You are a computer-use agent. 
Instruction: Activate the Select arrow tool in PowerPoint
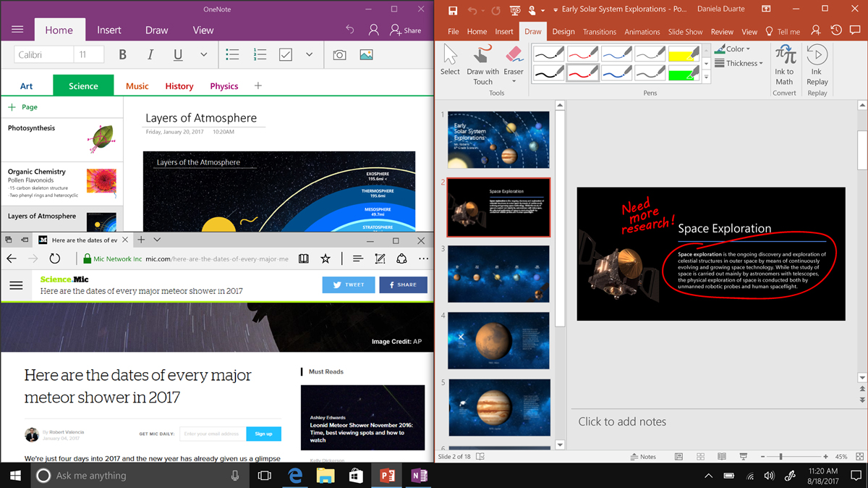pyautogui.click(x=450, y=61)
